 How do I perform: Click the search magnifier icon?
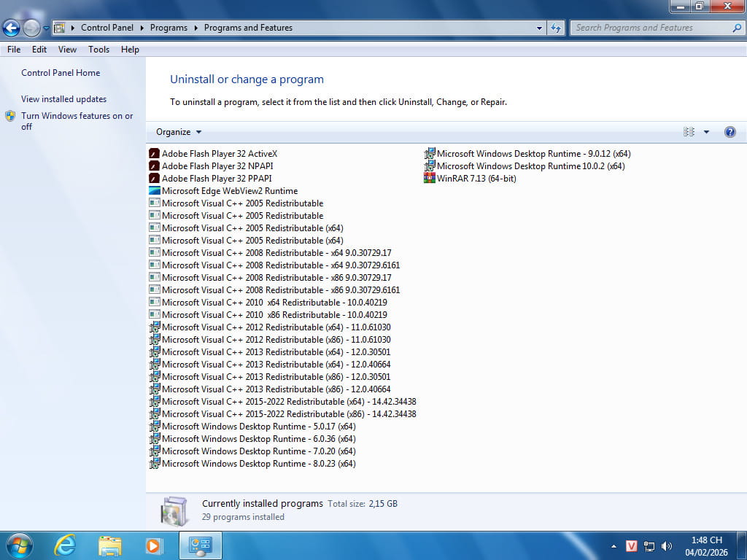point(737,28)
